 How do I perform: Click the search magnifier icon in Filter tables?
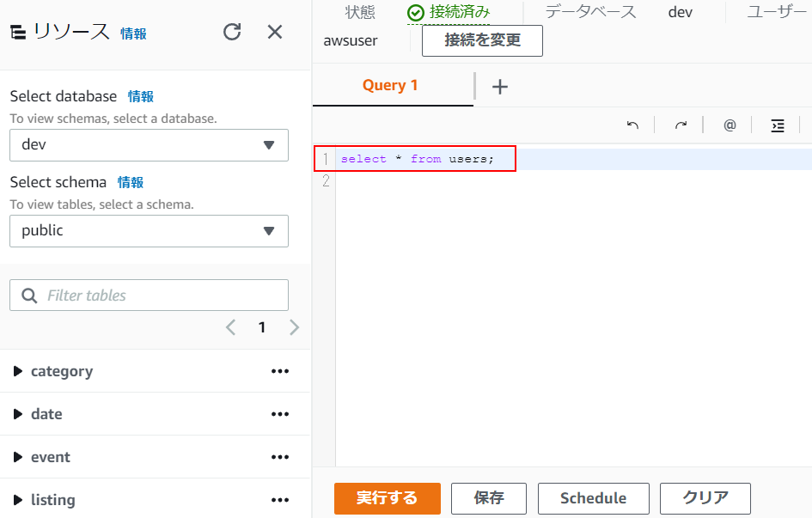pyautogui.click(x=29, y=296)
